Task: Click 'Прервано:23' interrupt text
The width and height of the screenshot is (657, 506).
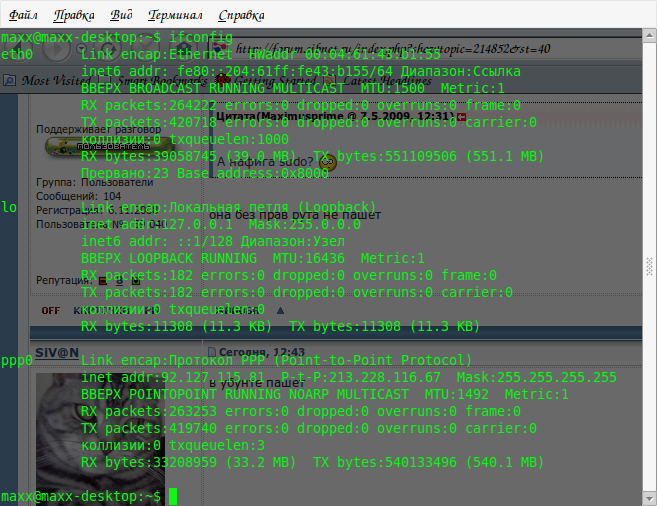Action: (125, 173)
